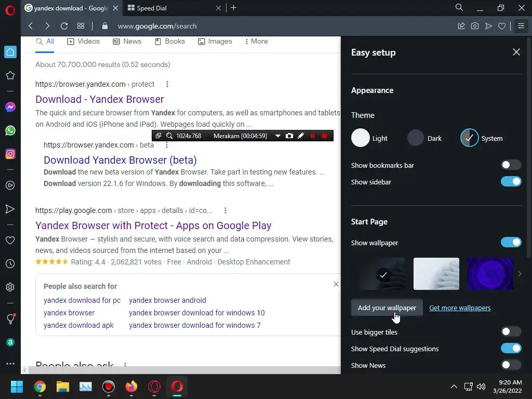Search for yandex download for pc
532x399 pixels.
82,300
